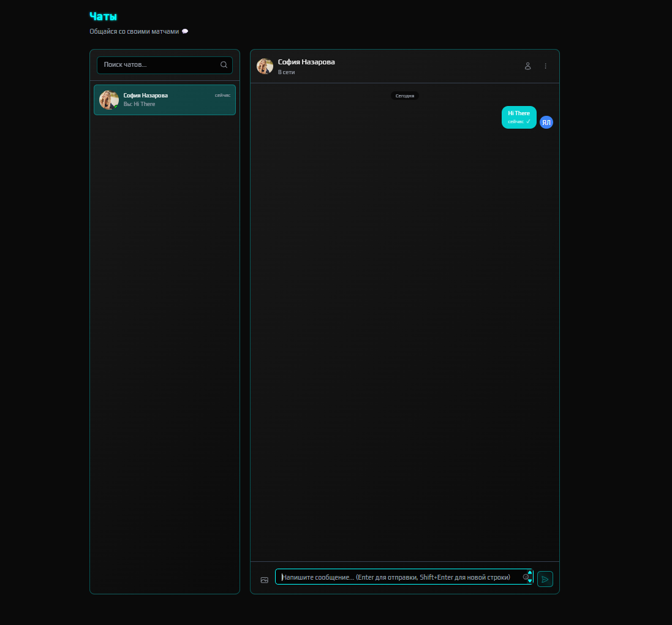672x625 pixels.
Task: Click the "Чаты" page heading
Action: coord(104,17)
